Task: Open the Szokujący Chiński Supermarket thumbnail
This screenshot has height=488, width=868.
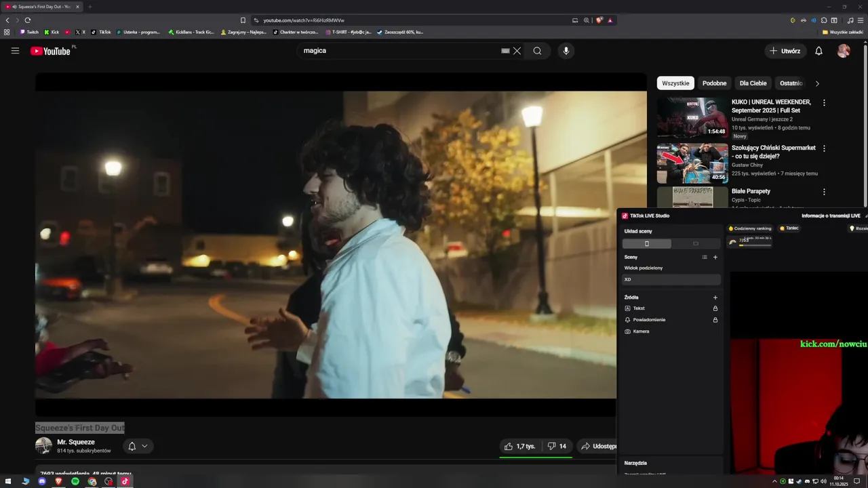Action: click(x=692, y=163)
